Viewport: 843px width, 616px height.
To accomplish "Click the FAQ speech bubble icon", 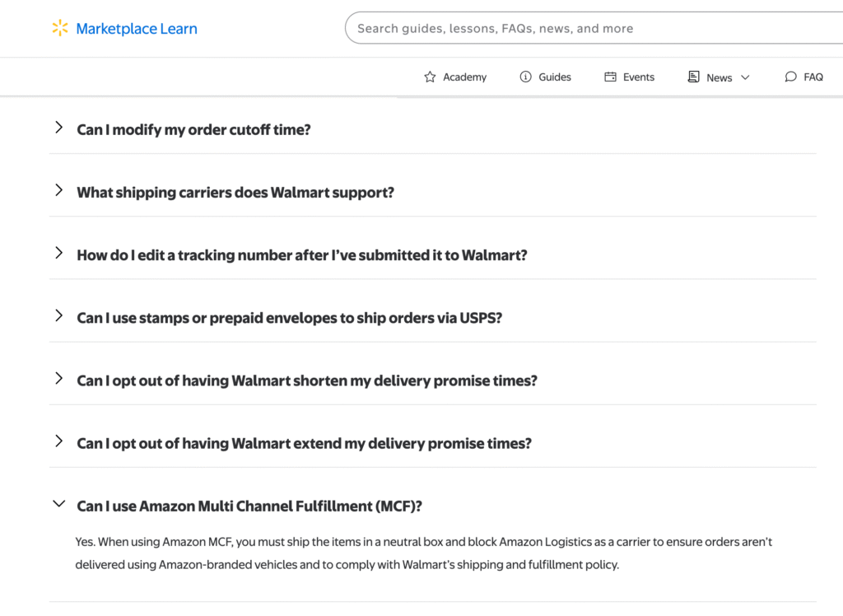I will [790, 77].
